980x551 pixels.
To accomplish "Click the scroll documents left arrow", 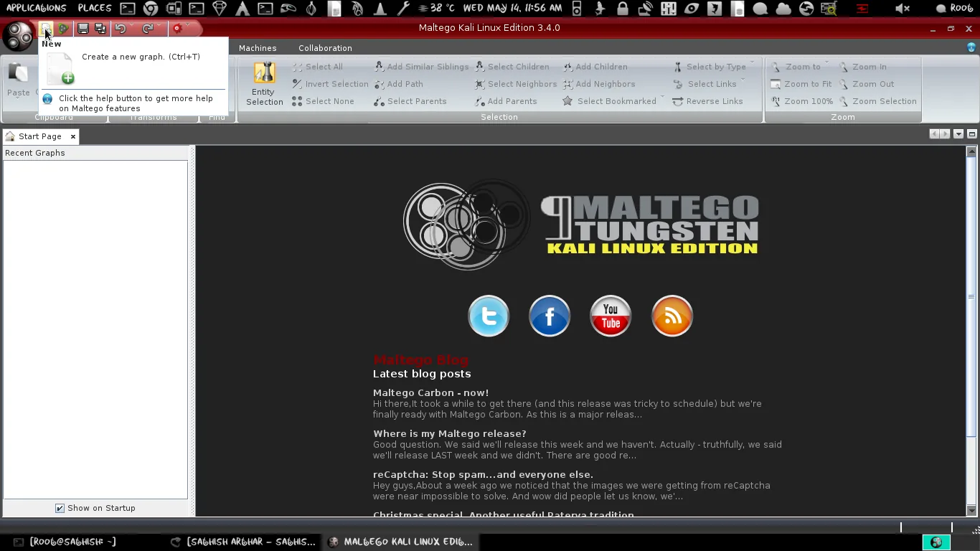I will (x=934, y=134).
